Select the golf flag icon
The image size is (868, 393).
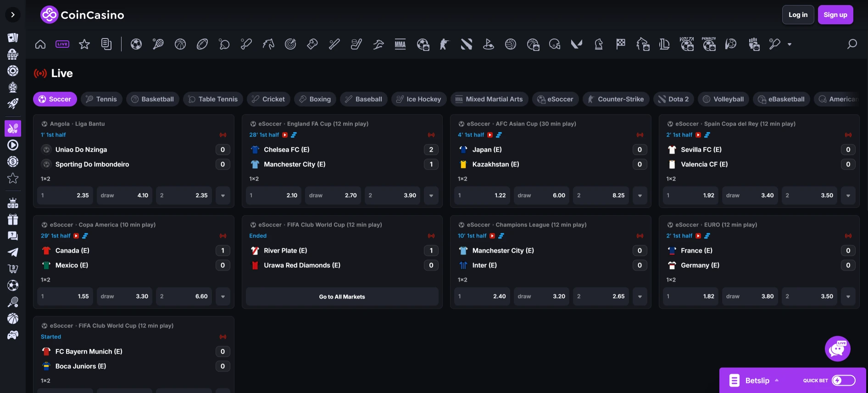point(489,44)
